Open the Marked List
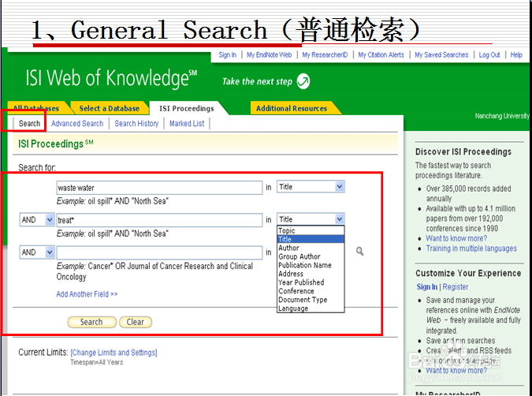Image resolution: width=532 pixels, height=396 pixels. 187,123
